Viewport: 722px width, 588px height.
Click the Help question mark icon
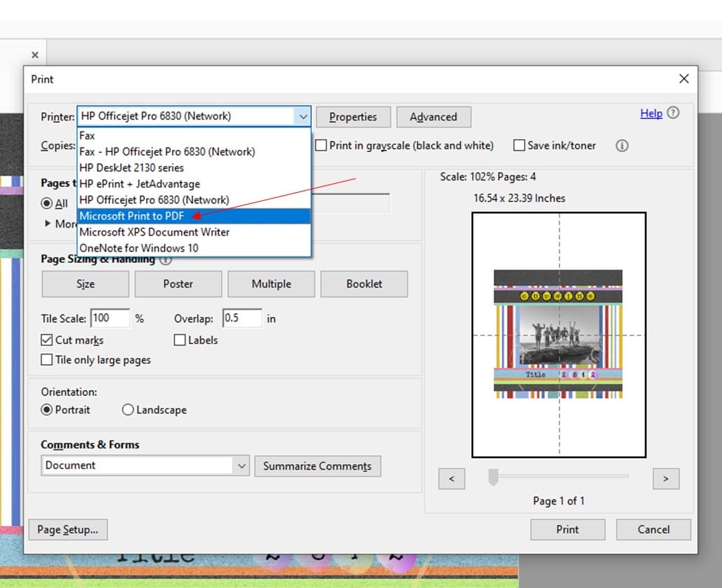pos(672,113)
